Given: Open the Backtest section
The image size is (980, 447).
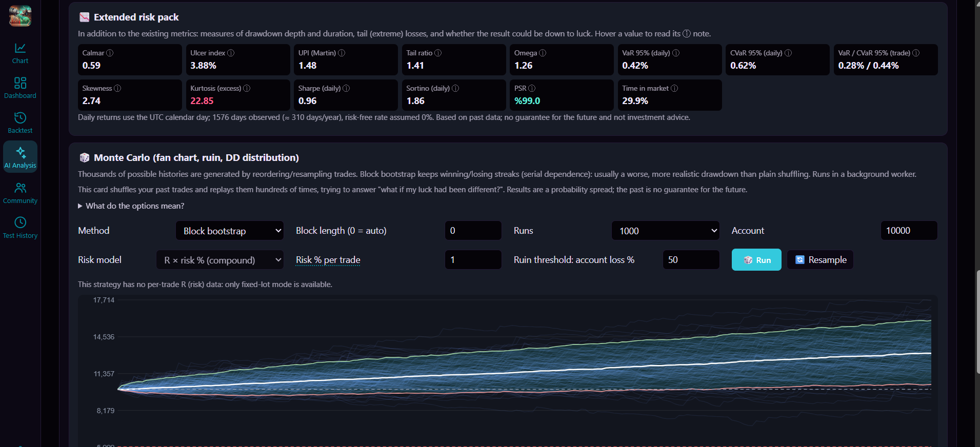Looking at the screenshot, I should (20, 123).
